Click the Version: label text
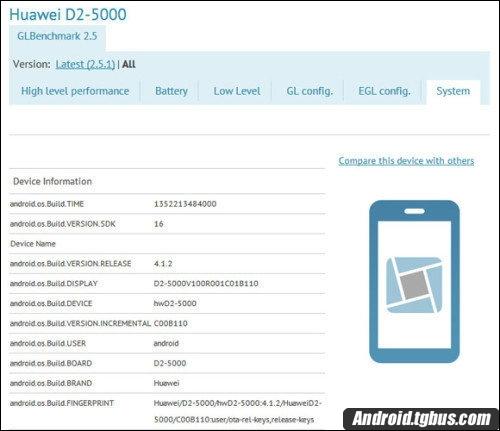 tap(32, 64)
